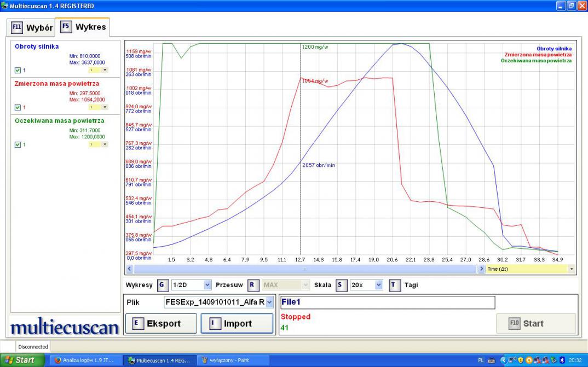Screen dimensions: 588x367
Task: Click the T key icon for Tagi
Action: point(395,285)
